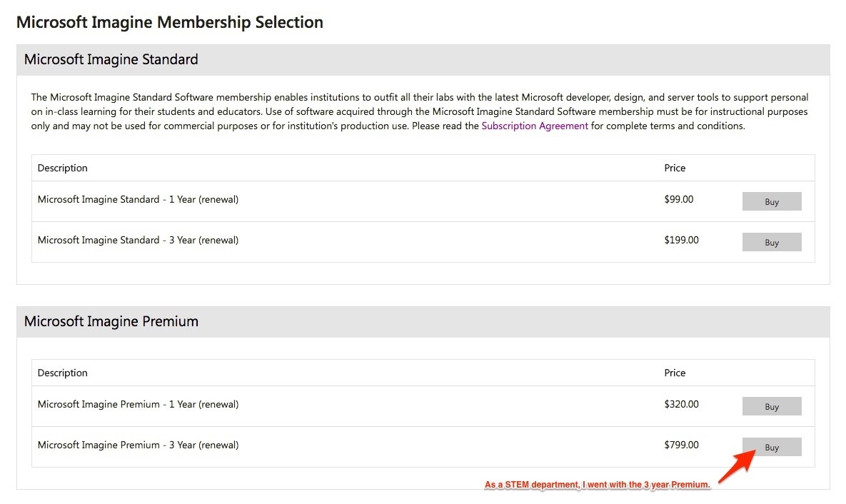Buy Microsoft Imagine Premium 1 Year renewal
846x504 pixels.
(x=772, y=406)
